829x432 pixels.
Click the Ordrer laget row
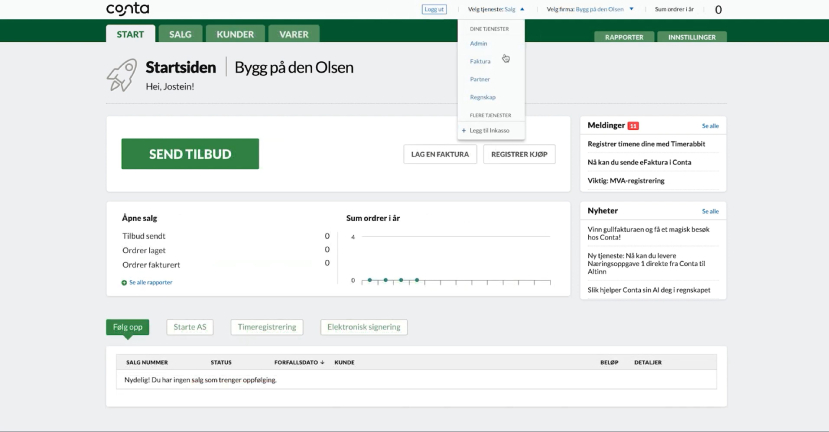point(226,250)
